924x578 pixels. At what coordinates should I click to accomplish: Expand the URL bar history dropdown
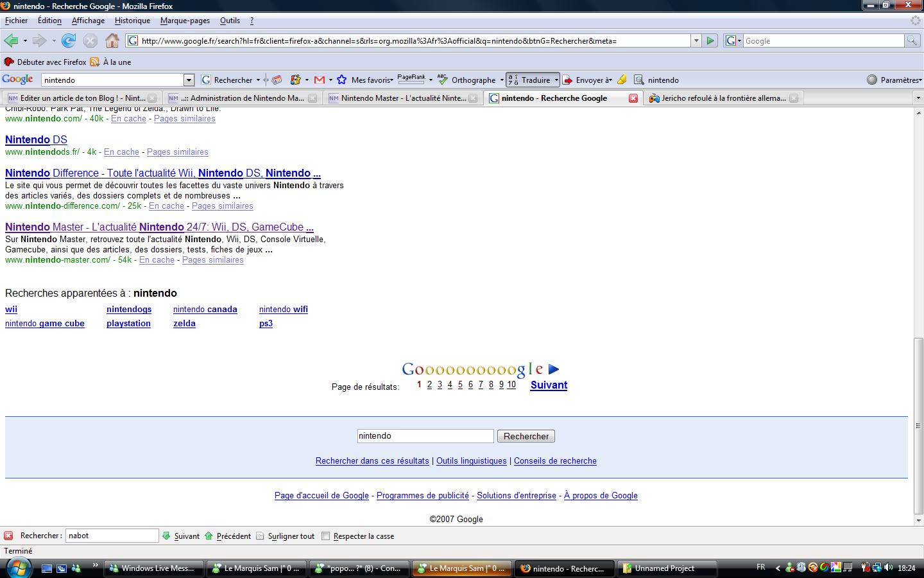696,41
